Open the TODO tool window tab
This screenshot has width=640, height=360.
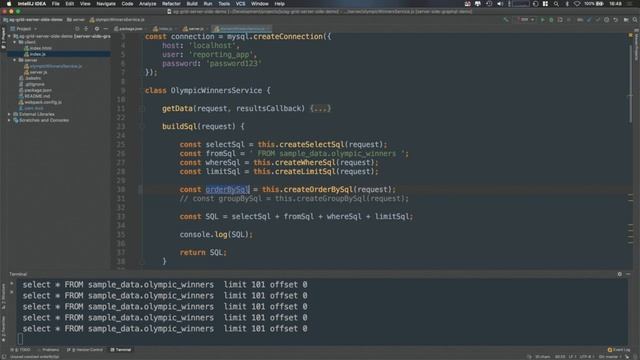coord(21,350)
